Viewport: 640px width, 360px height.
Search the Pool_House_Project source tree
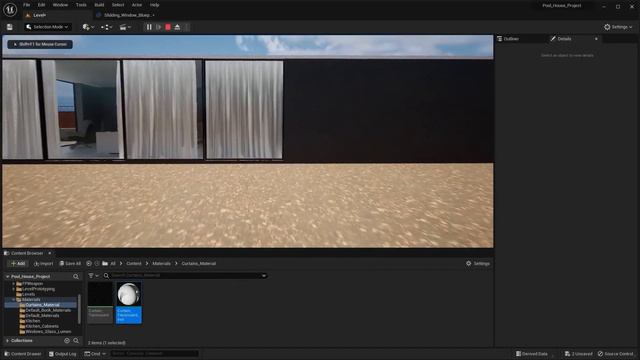pos(76,277)
